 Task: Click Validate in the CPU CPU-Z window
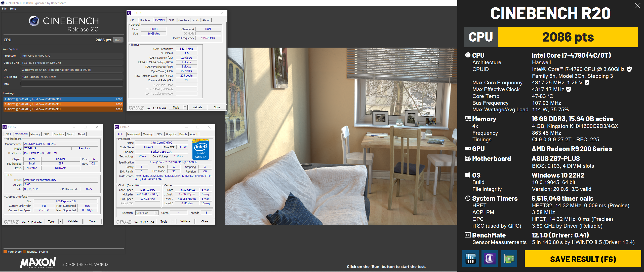(x=185, y=221)
